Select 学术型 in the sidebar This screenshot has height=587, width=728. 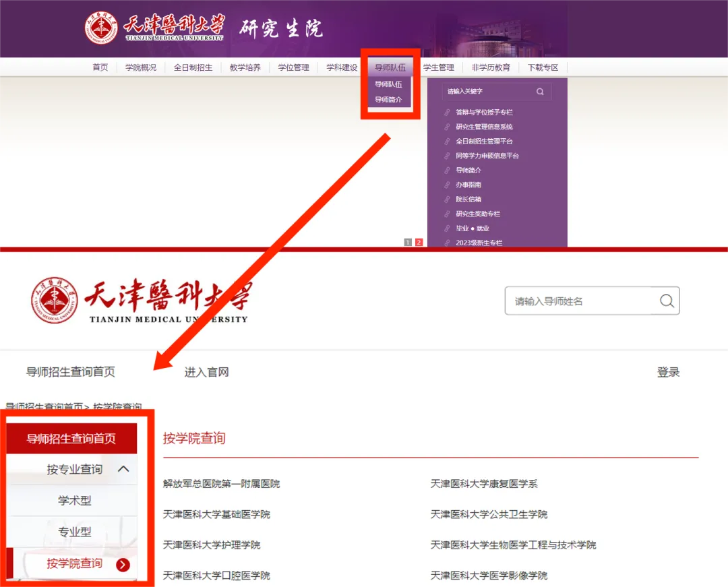(74, 500)
